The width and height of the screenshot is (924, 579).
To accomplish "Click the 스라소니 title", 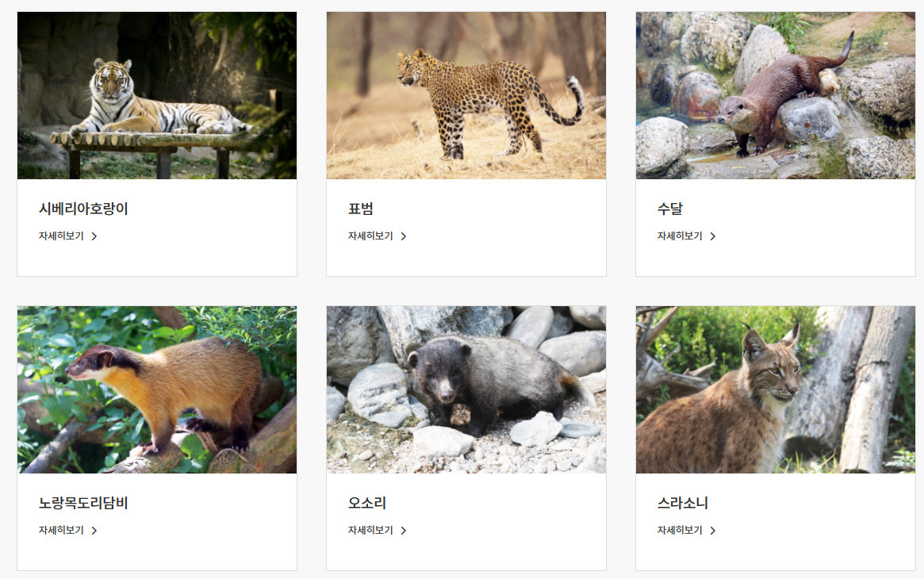I will click(682, 503).
